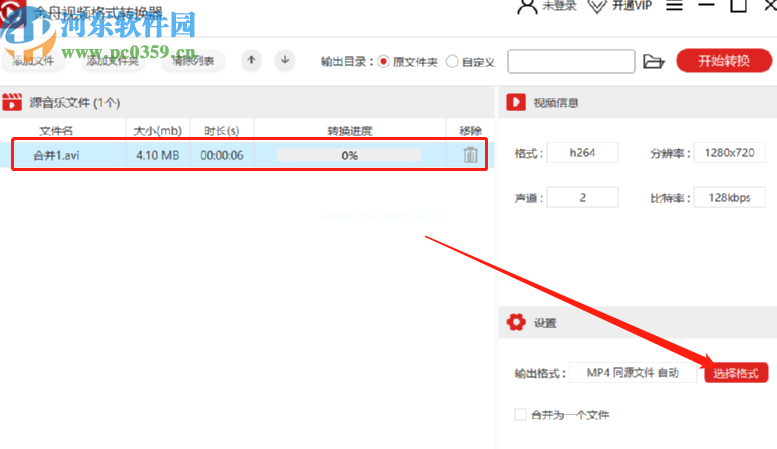Click the 输出格式 MP4 format field
The image size is (777, 449).
pos(632,373)
